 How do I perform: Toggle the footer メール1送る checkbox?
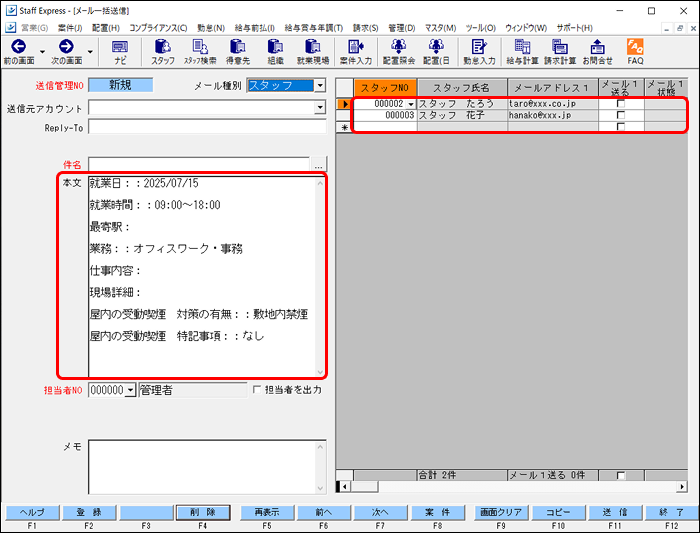(x=621, y=475)
